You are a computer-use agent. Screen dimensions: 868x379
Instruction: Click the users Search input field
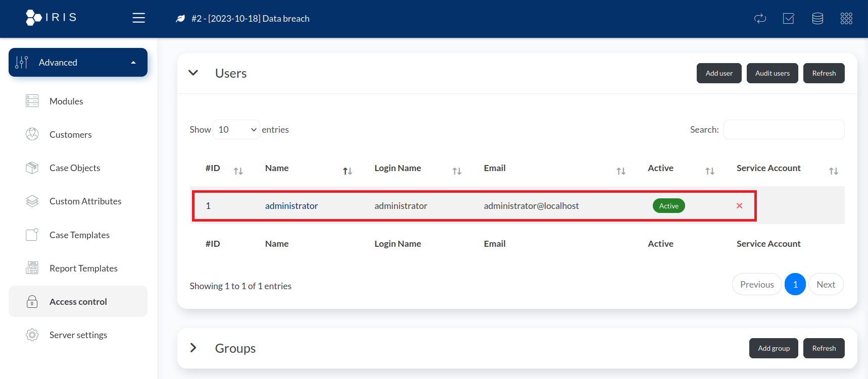(x=783, y=130)
